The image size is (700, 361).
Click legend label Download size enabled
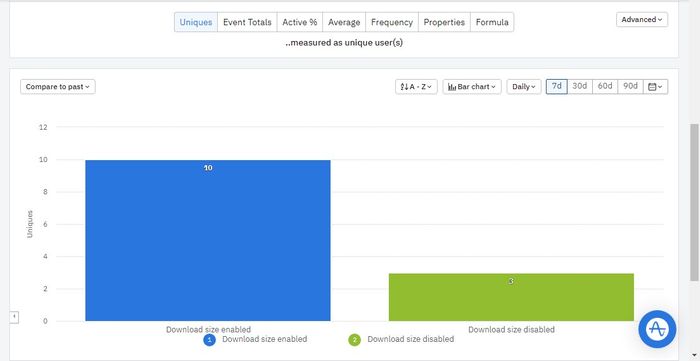point(265,339)
